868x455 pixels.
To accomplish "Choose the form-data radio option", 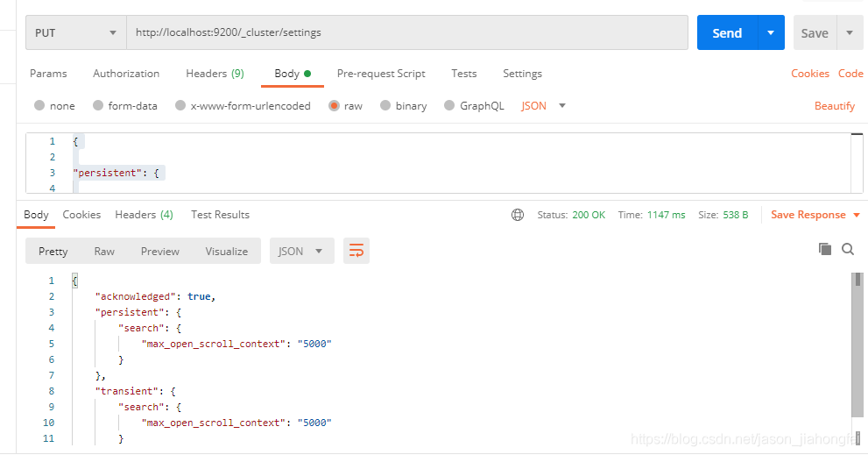I will click(x=98, y=106).
